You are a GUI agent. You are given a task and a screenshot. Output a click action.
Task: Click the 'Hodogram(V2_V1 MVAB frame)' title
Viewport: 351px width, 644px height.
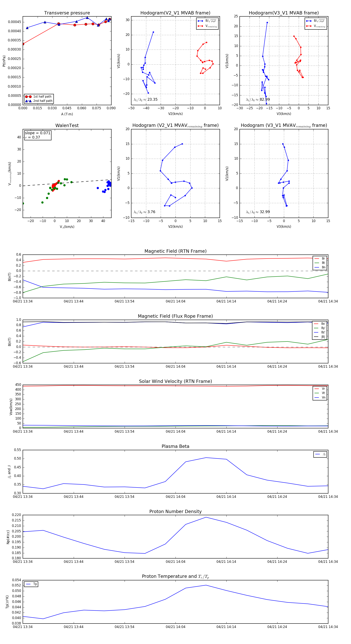point(175,13)
